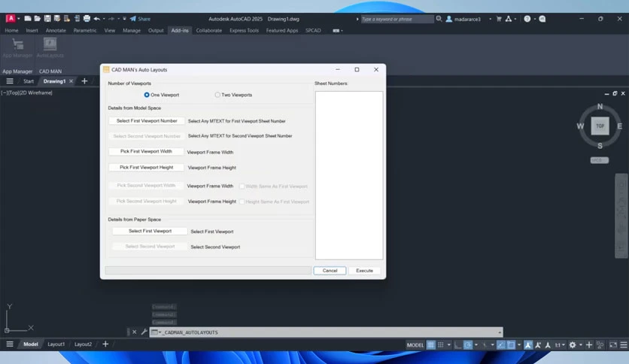This screenshot has height=364, width=629.
Task: Click the clean screen icon in status bar
Action: pyautogui.click(x=613, y=344)
